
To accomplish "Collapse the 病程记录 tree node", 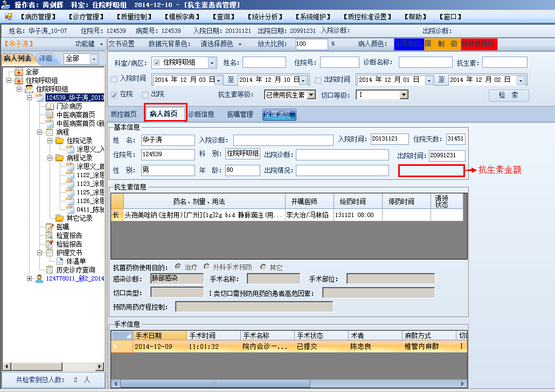I will click(50, 158).
